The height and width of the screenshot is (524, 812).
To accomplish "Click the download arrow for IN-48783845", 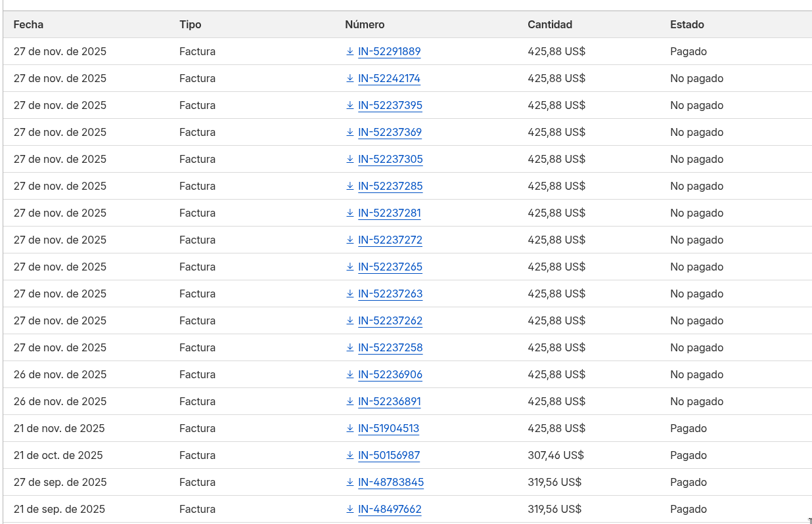I will (x=349, y=482).
